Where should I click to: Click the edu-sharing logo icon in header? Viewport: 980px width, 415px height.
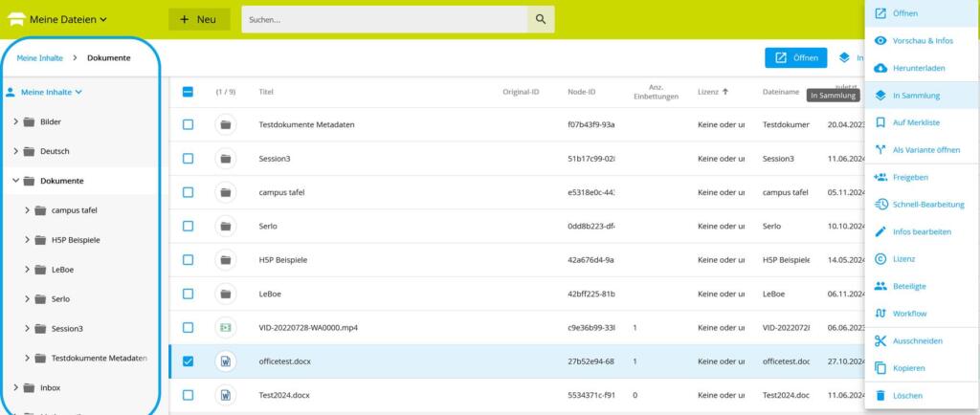tap(15, 19)
